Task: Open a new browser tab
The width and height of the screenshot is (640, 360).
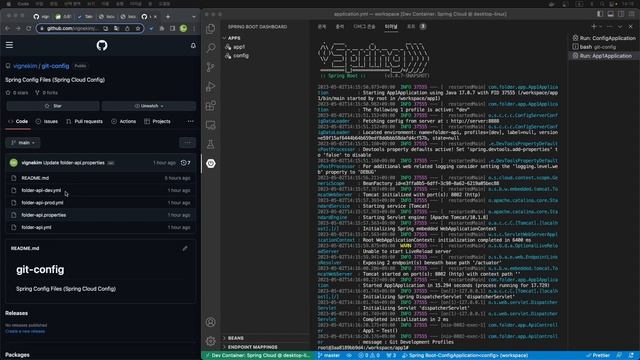Action: click(168, 17)
